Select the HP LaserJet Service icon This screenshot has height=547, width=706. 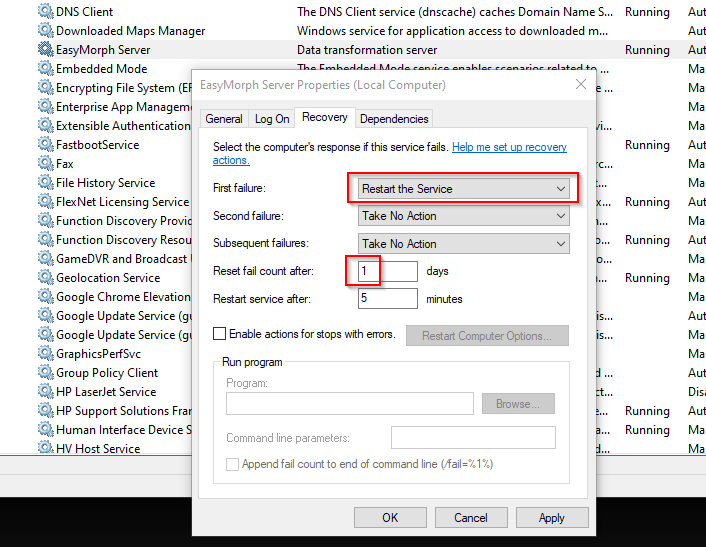46,392
